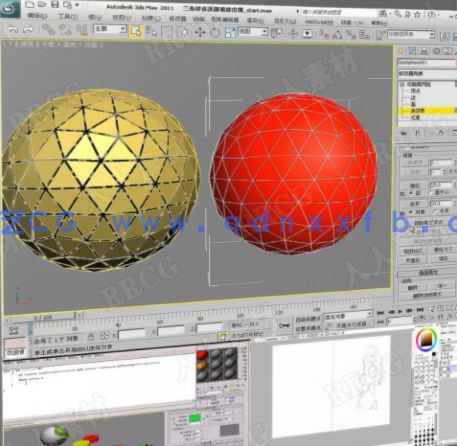Select 面 sub-object level in stack
Screen dimensions: 457x446
[413, 104]
